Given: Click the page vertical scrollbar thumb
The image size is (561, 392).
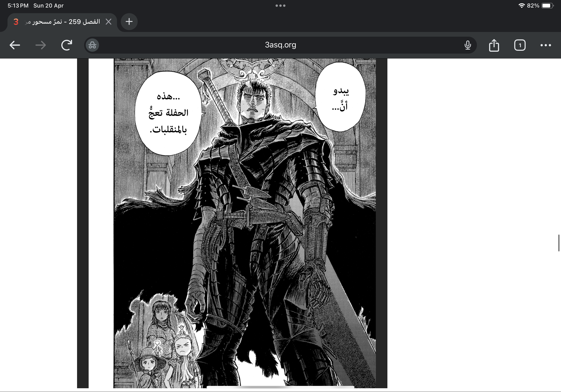Looking at the screenshot, I should pos(559,243).
